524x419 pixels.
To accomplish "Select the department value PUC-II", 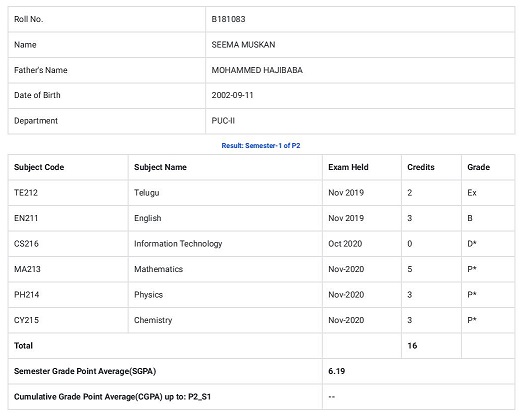I will 223,121.
